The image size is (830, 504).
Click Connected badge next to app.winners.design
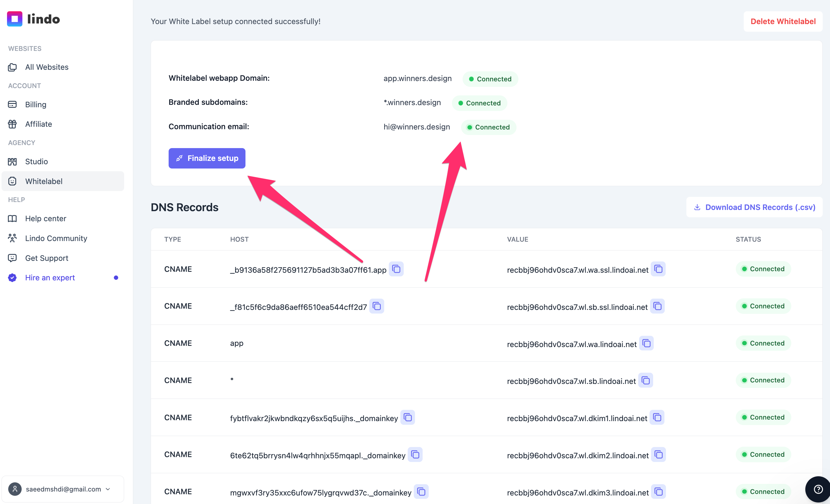(x=490, y=79)
